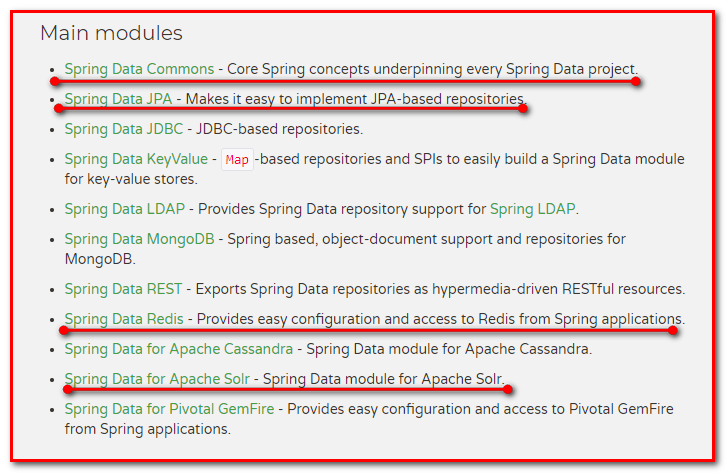Click the Spring Data JPA link
The height and width of the screenshot is (473, 726).
pos(118,99)
